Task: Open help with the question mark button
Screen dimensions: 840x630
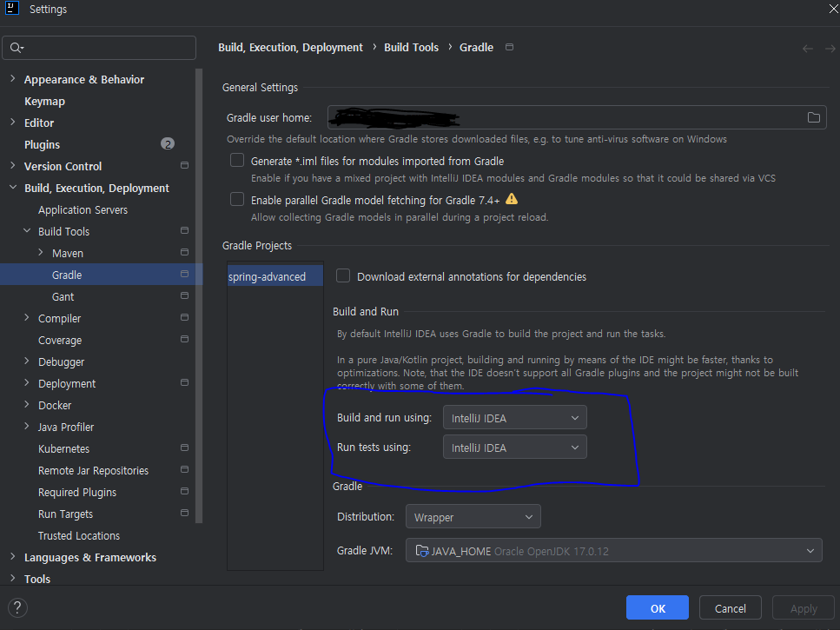Action: (17, 607)
